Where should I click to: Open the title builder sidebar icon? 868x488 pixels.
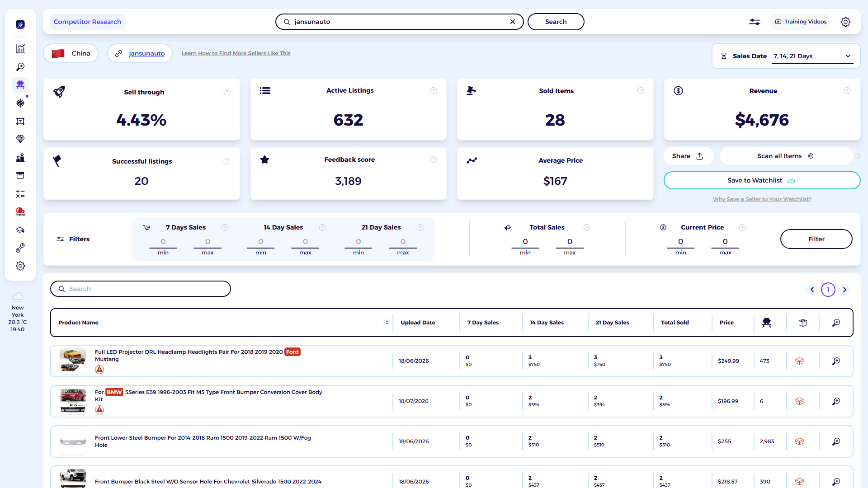[x=20, y=121]
